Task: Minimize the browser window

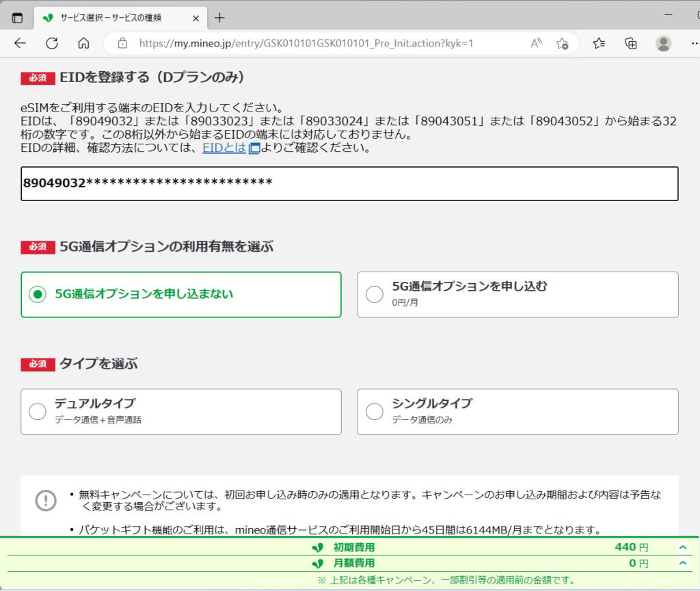Action: 669,15
